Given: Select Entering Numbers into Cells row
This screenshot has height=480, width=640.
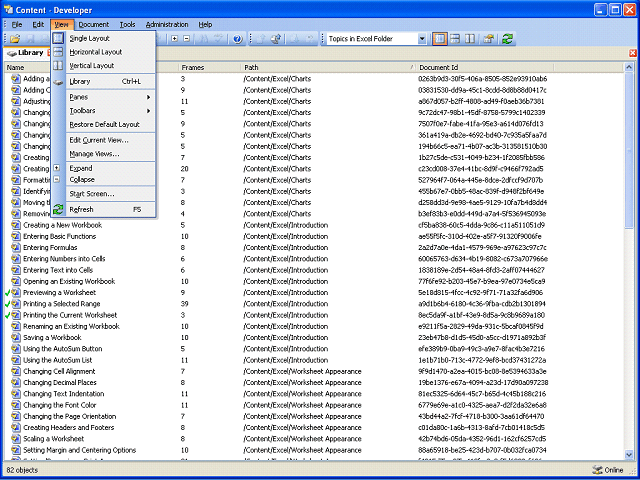Looking at the screenshot, I should pos(314,259).
